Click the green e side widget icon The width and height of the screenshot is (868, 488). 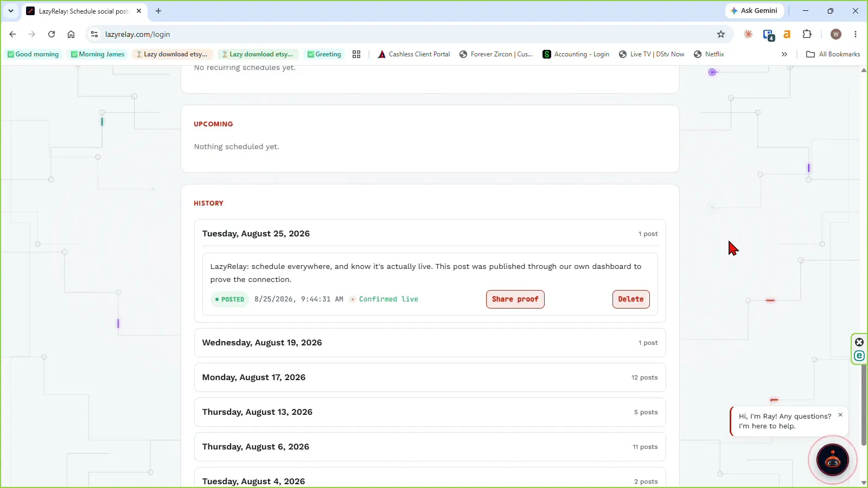(859, 356)
